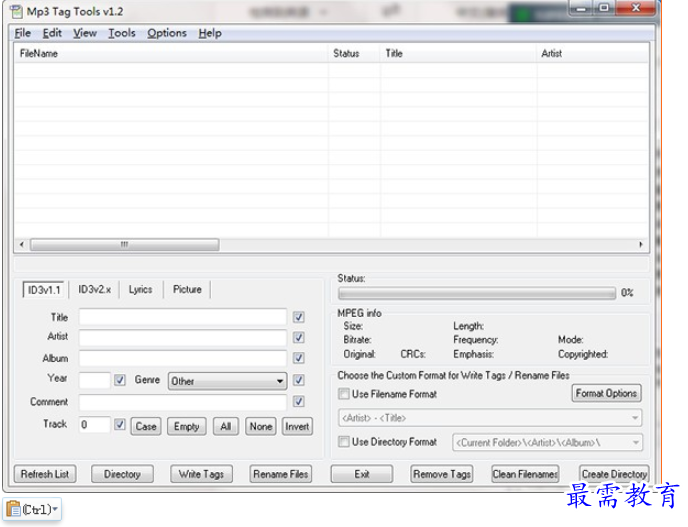
Task: Open the File menu
Action: (x=22, y=33)
